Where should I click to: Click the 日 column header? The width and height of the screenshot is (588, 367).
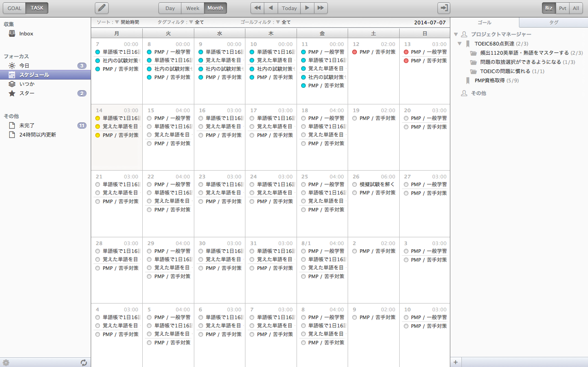[x=425, y=33]
